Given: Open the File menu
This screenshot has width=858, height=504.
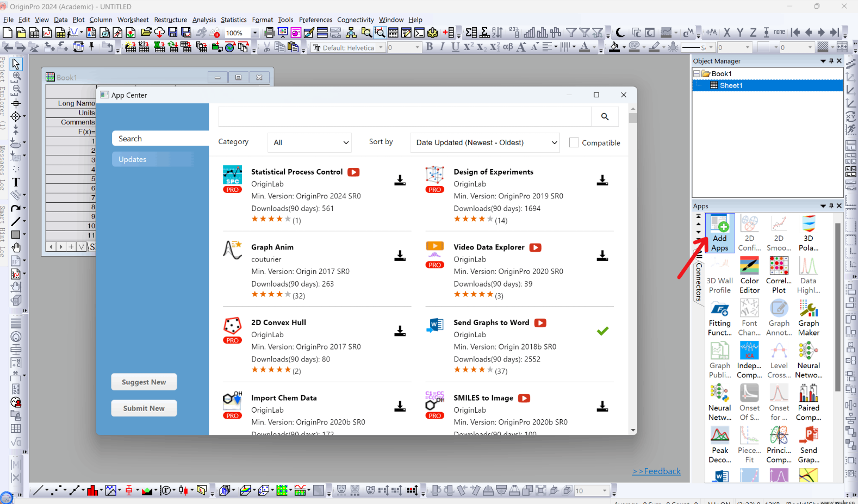Looking at the screenshot, I should coord(9,20).
